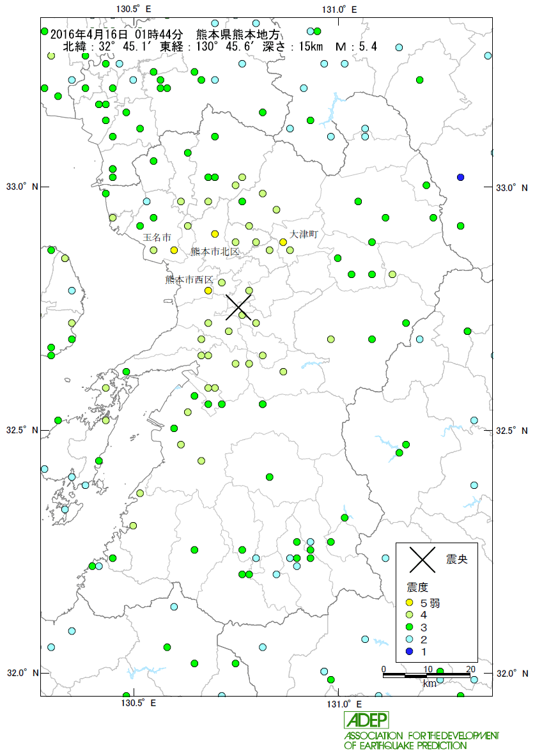Image resolution: width=535 pixels, height=756 pixels.
Task: Click the epicenter X mark on the map
Action: [x=238, y=307]
